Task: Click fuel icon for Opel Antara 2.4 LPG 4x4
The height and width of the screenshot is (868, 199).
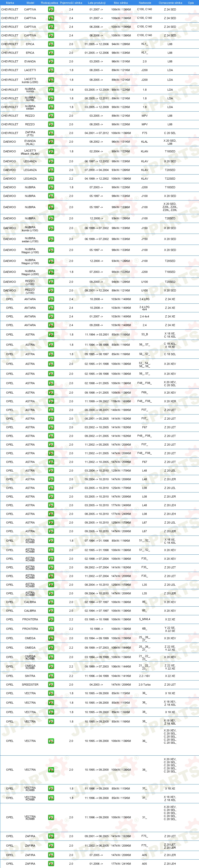Action: pos(51,308)
